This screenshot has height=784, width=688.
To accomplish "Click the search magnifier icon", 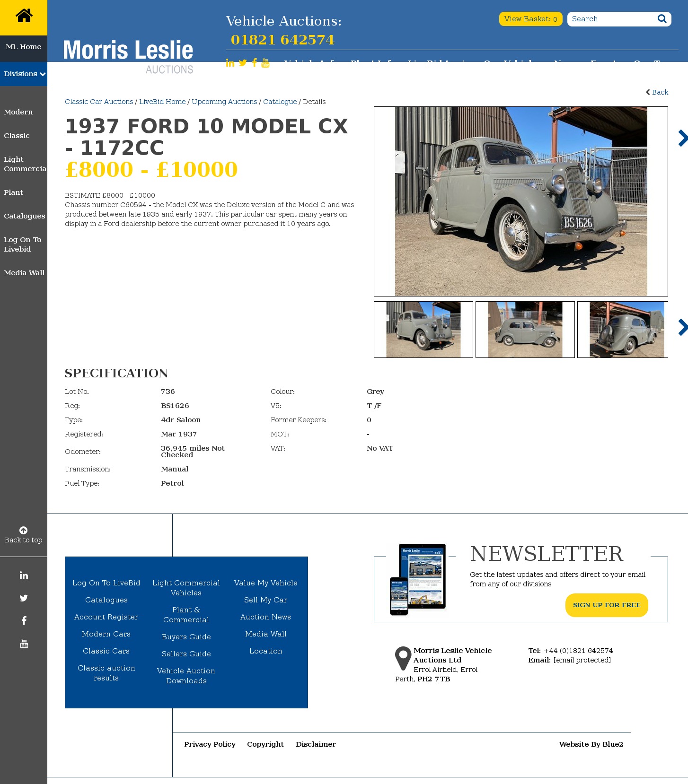I will tap(662, 19).
